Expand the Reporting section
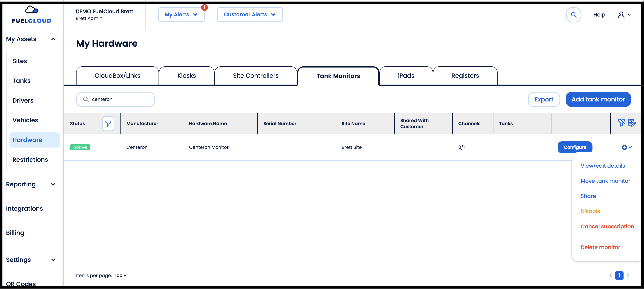 pyautogui.click(x=31, y=184)
